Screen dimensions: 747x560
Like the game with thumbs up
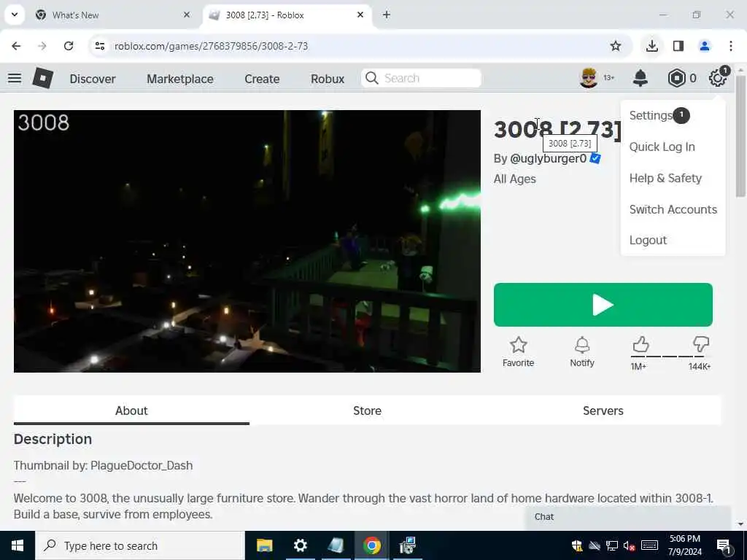640,344
